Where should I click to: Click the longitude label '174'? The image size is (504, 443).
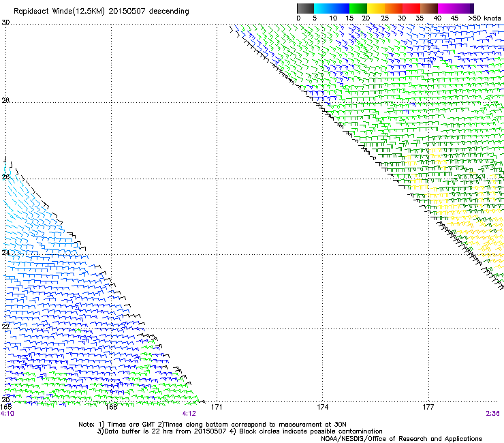323,407
